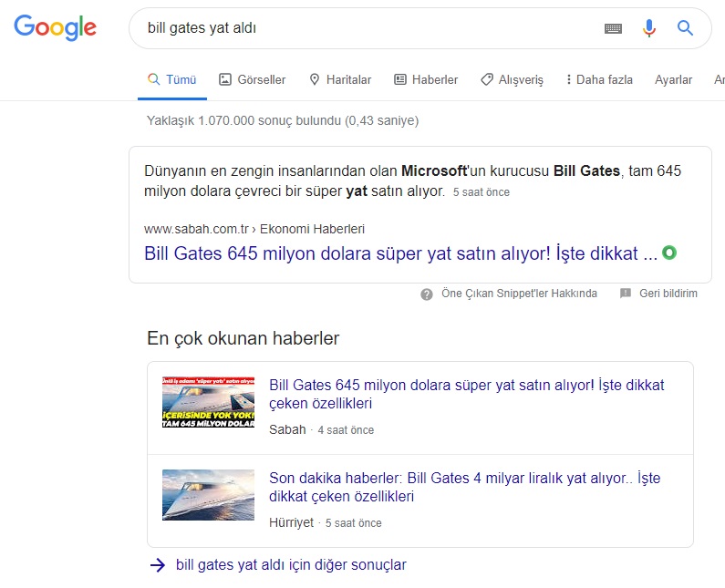The image size is (725, 588).
Task: Open the Alışveriş tab
Action: (512, 79)
